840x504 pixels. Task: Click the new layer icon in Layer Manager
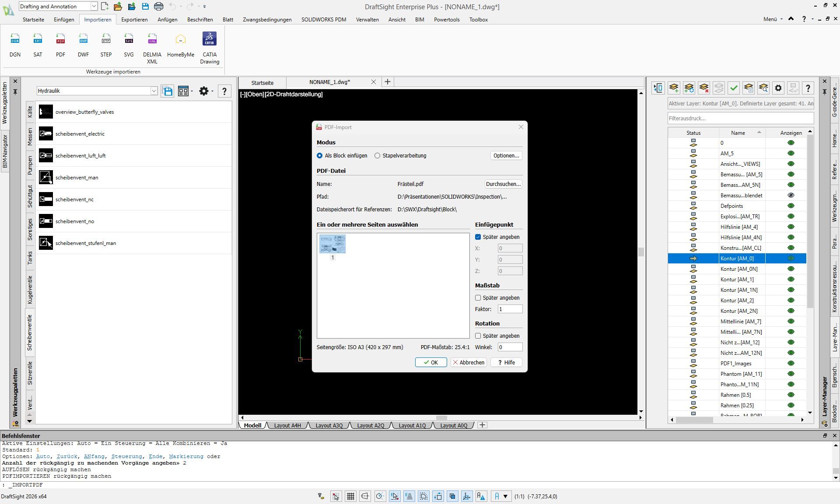tap(674, 88)
